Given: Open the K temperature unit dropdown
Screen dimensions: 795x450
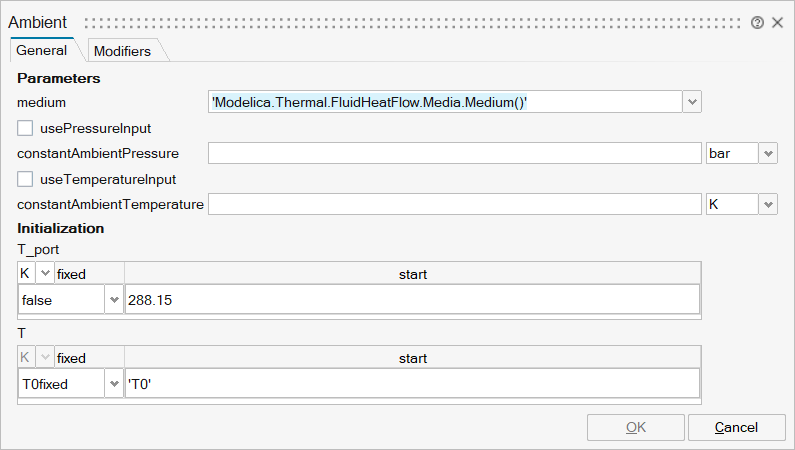Looking at the screenshot, I should pos(768,204).
